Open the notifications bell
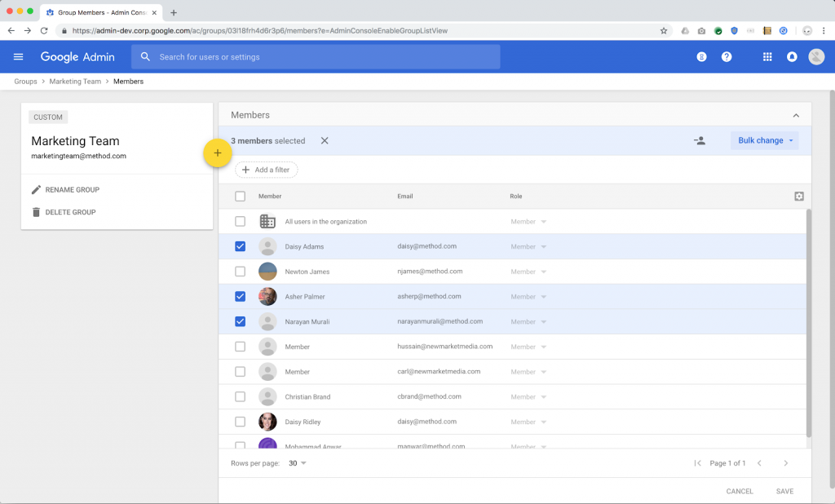The height and width of the screenshot is (504, 835). pos(791,57)
